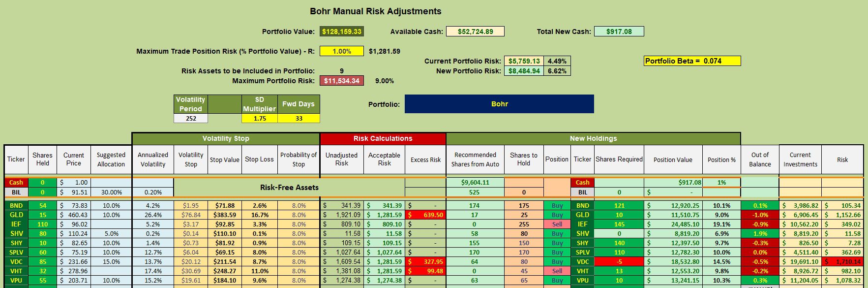Select the VPU ticker cell in first column
The width and height of the screenshot is (868, 288).
(x=16, y=280)
